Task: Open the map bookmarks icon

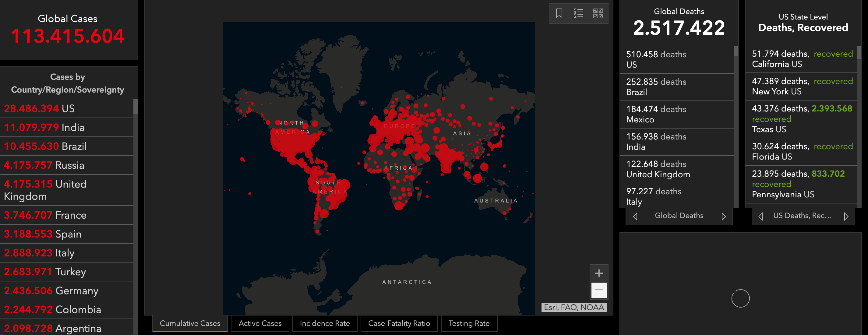Action: pyautogui.click(x=559, y=13)
